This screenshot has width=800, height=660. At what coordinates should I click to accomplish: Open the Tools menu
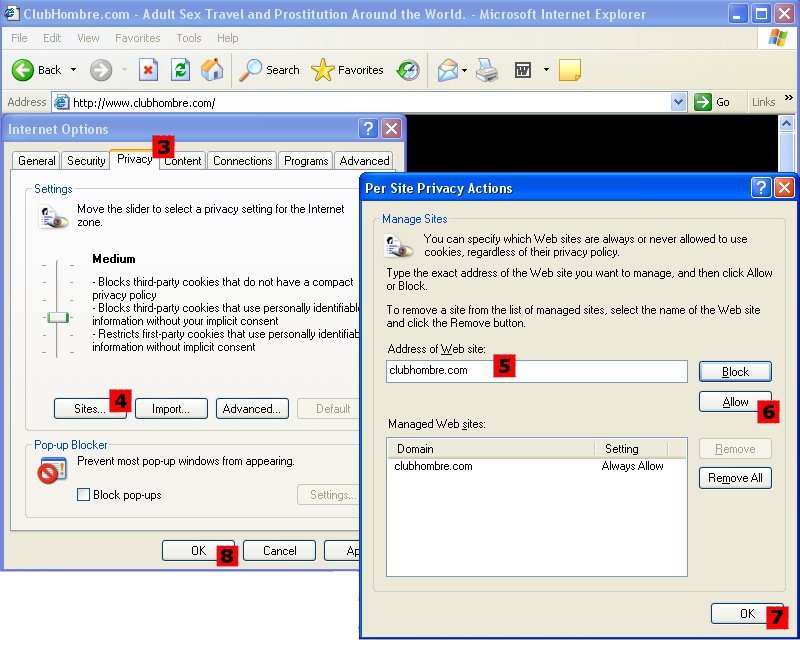pos(189,38)
